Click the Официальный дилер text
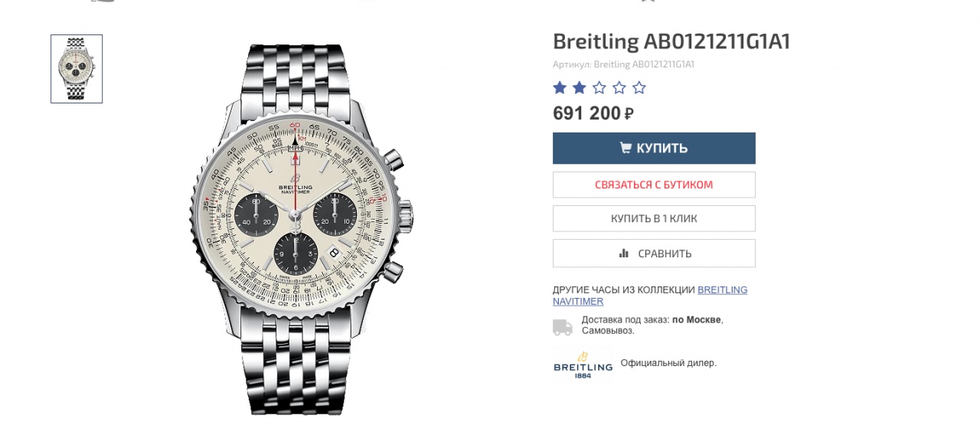 point(668,363)
